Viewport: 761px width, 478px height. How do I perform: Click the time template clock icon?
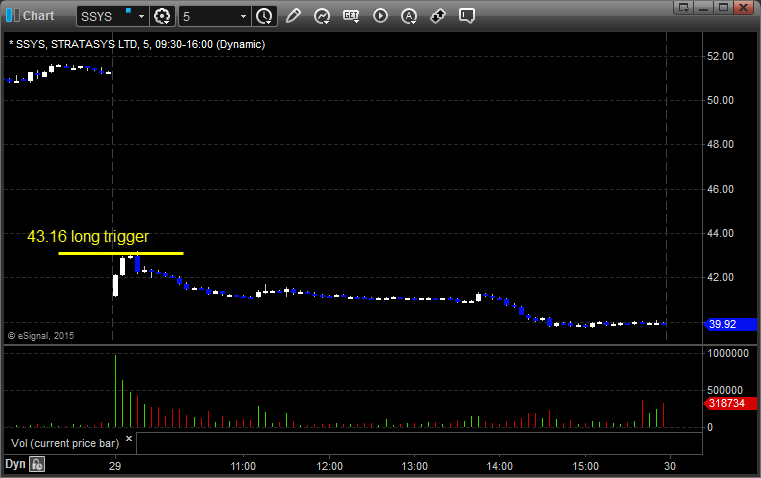point(264,16)
